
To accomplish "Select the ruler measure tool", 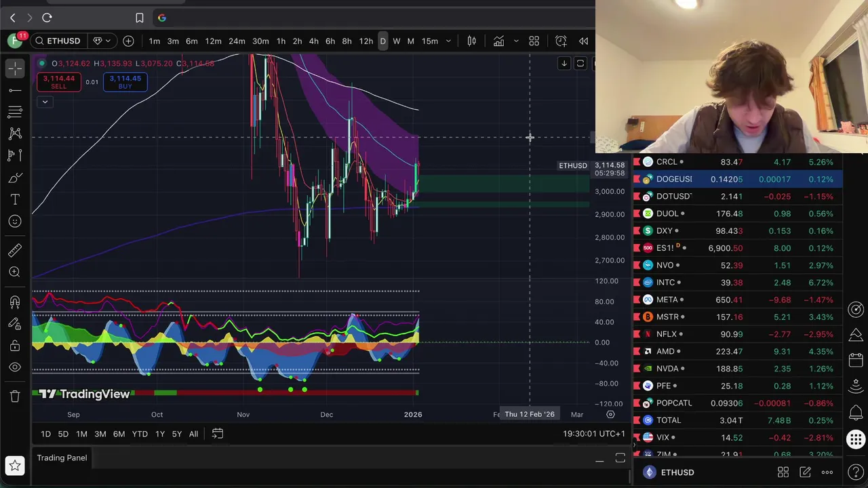I will [x=15, y=250].
